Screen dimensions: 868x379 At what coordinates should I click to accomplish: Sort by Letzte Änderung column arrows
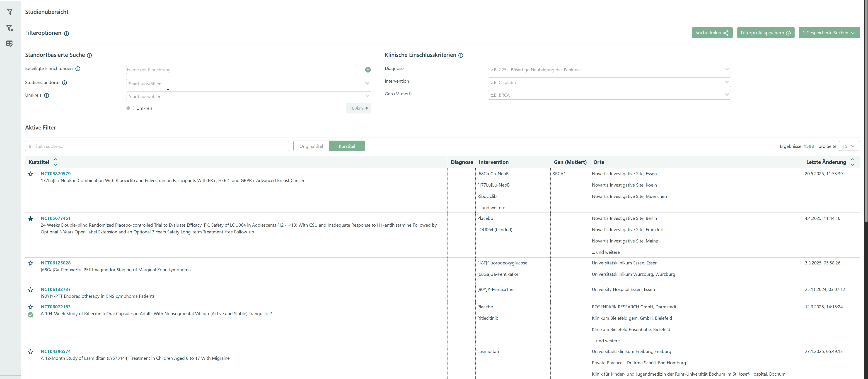click(852, 162)
